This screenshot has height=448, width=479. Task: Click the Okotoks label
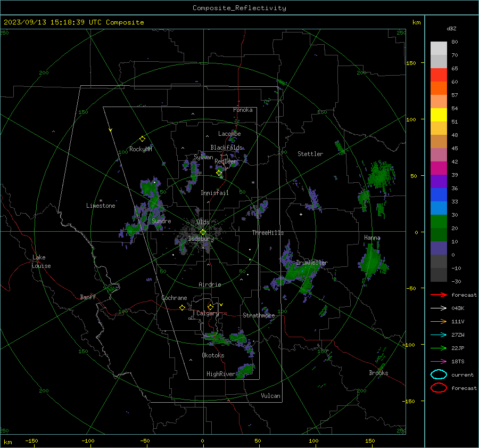pos(213,355)
